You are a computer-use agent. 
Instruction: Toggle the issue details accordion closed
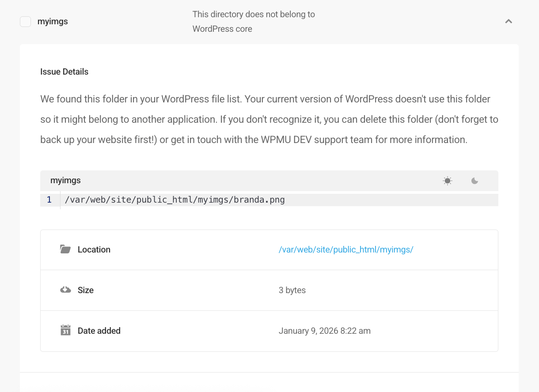pos(508,21)
